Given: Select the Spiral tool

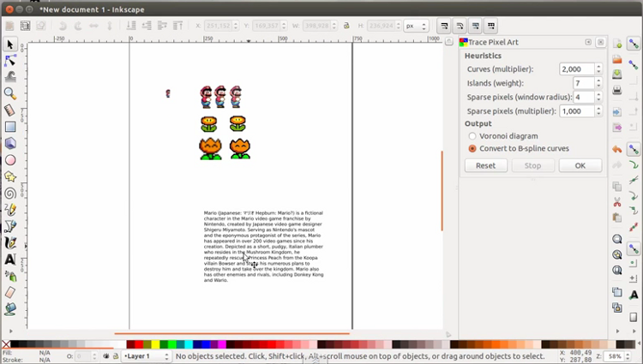Looking at the screenshot, I should (x=10, y=193).
